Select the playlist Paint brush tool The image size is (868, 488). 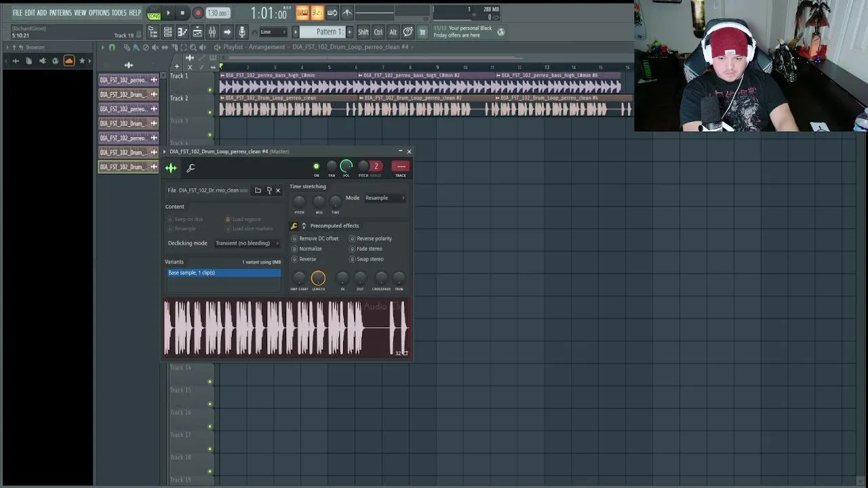[x=136, y=47]
